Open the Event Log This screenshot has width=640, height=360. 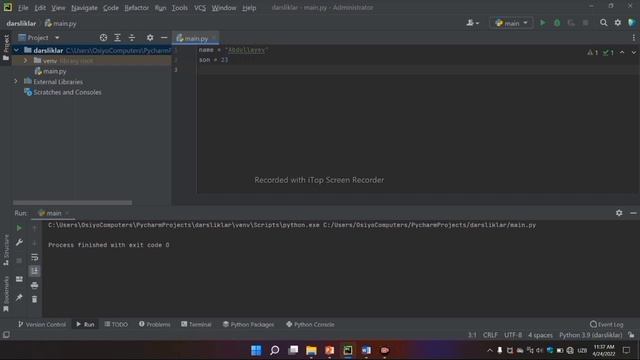pos(607,324)
